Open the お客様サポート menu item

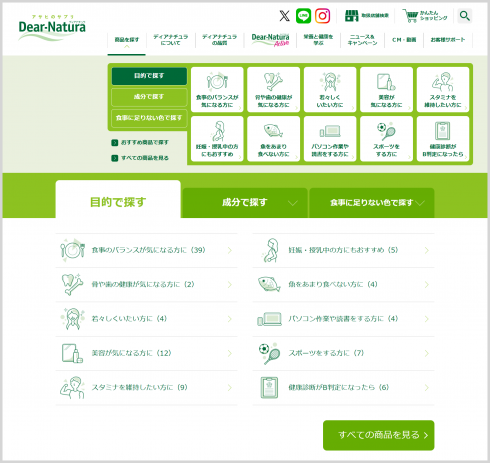click(448, 40)
